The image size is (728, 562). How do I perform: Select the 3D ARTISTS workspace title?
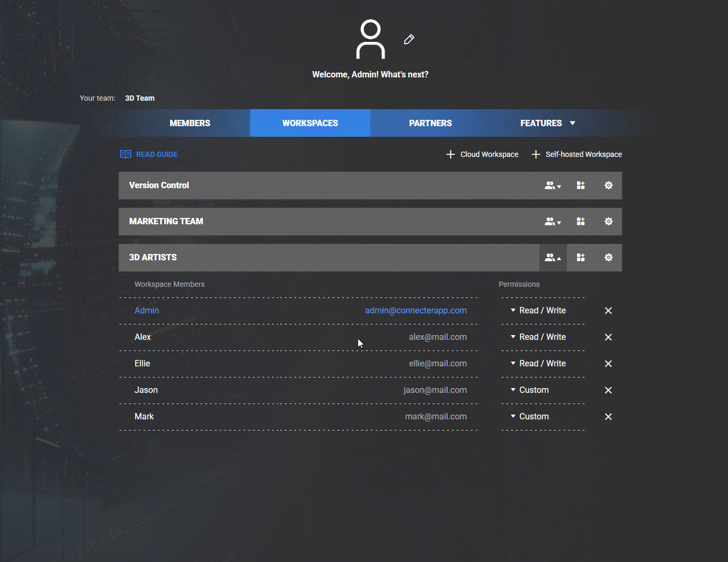tap(153, 258)
